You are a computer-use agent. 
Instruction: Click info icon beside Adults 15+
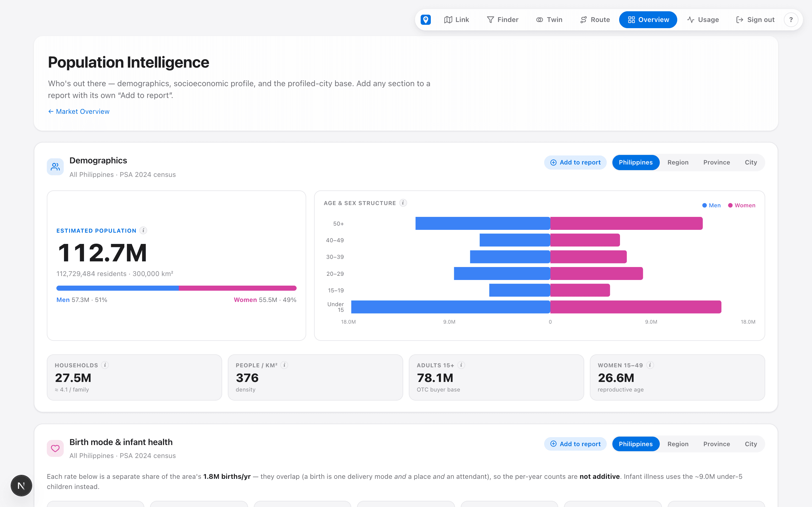pyautogui.click(x=461, y=365)
